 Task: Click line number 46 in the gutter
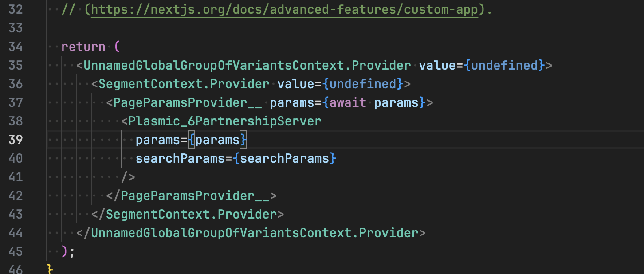[16, 270]
